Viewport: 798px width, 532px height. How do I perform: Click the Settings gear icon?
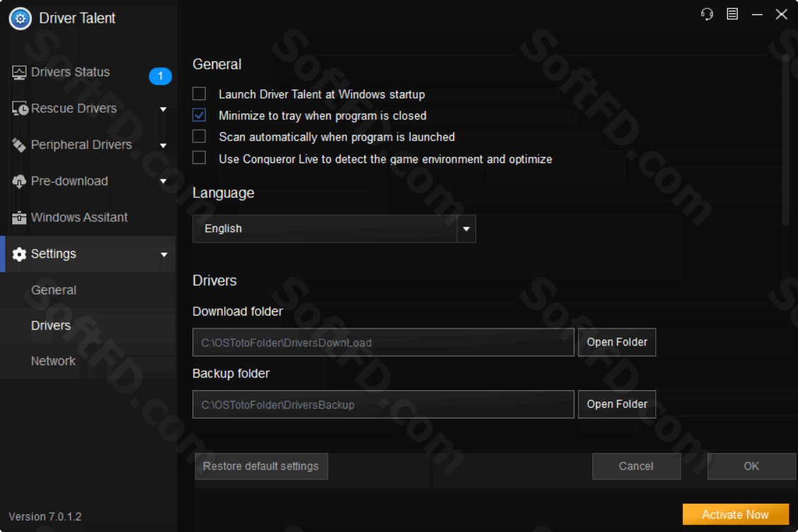click(19, 254)
